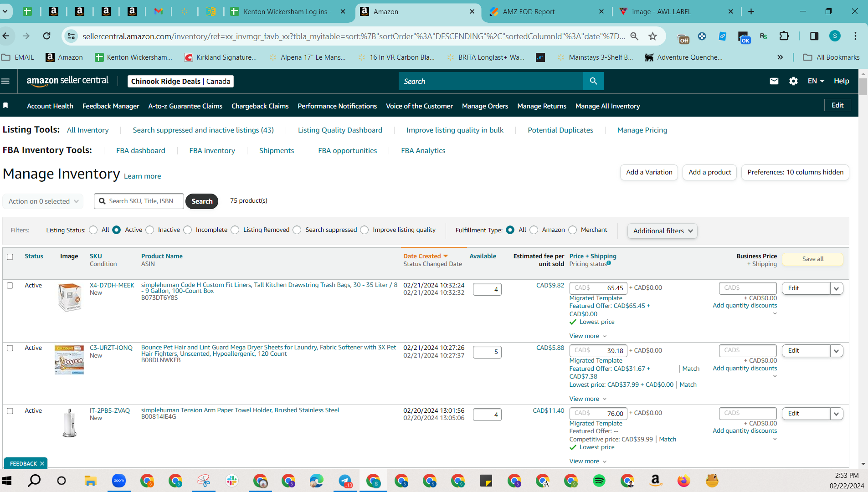Reload the current browser page
Image resolution: width=868 pixels, height=492 pixels.
click(x=46, y=36)
